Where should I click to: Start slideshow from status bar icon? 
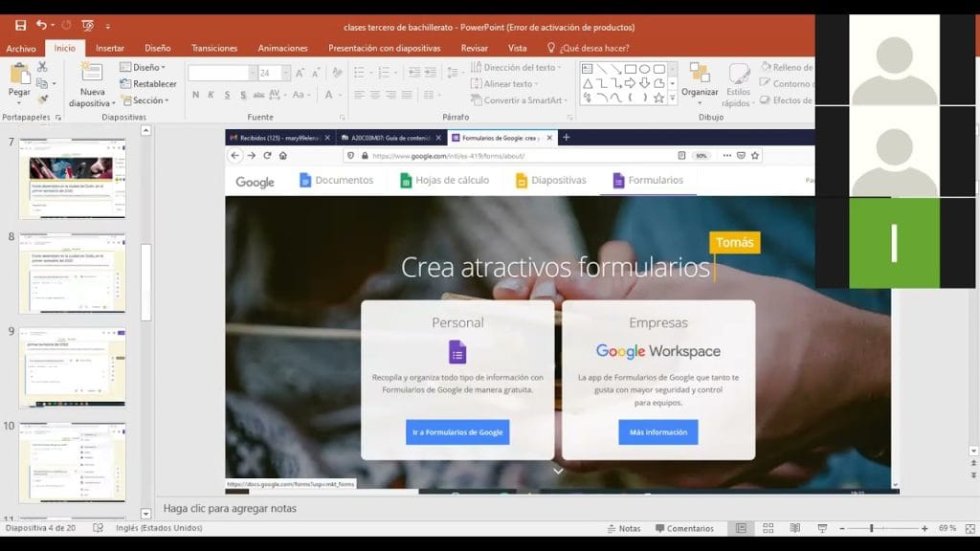coord(822,528)
